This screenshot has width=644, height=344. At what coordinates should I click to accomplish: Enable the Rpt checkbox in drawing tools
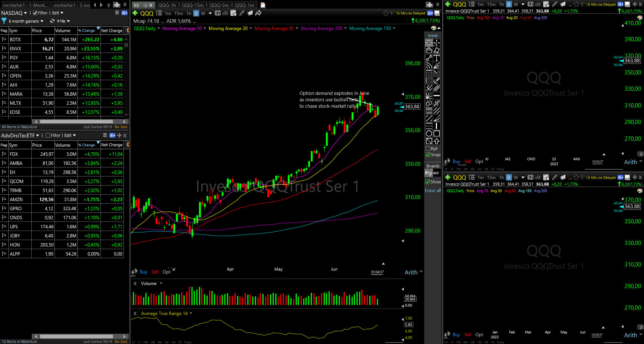point(428,149)
